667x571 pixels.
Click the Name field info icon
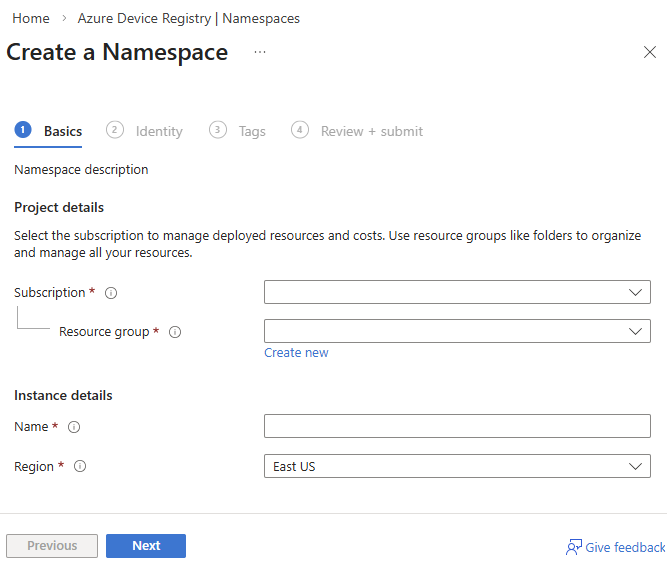click(74, 427)
